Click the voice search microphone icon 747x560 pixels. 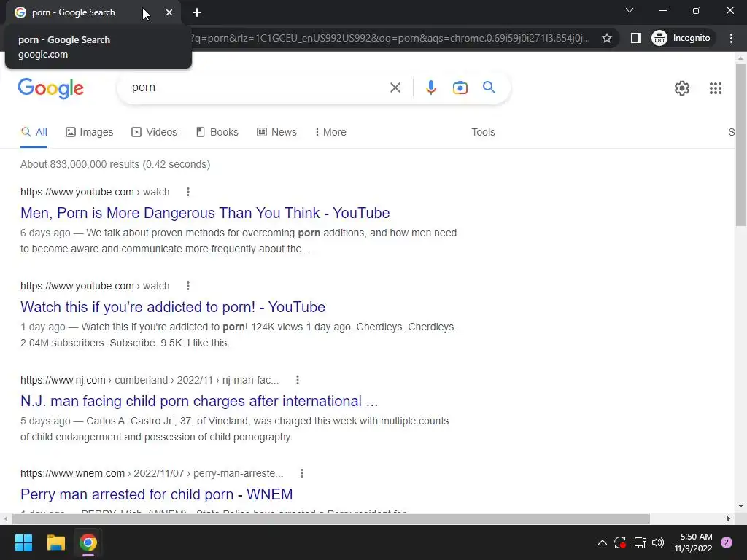(430, 87)
